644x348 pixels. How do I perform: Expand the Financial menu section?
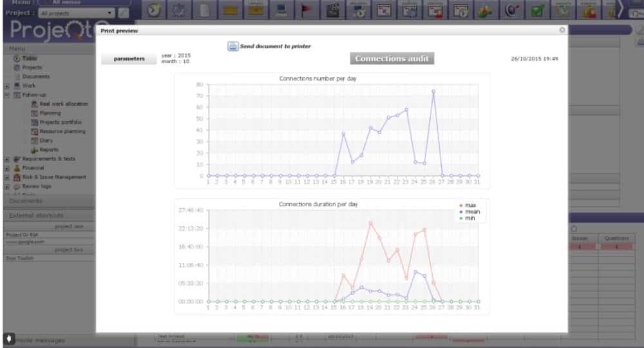7,168
